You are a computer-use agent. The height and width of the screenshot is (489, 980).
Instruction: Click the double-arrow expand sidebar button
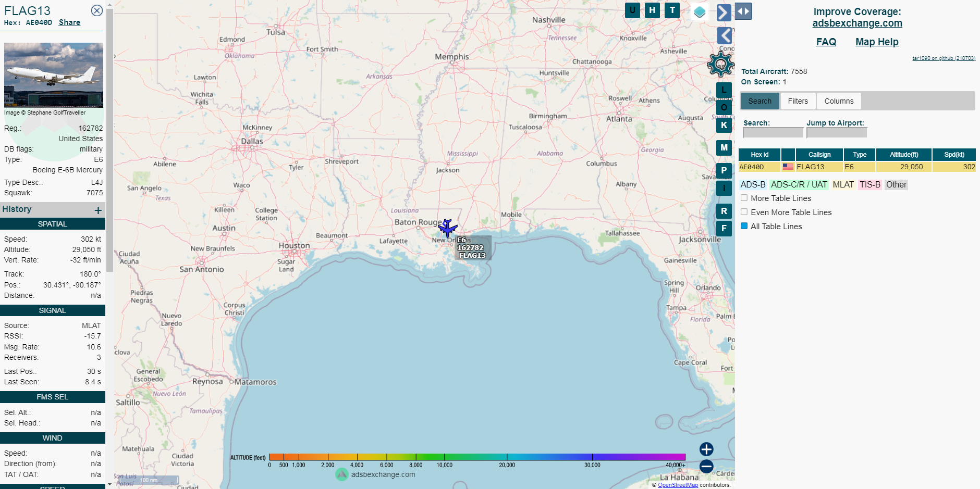[743, 11]
